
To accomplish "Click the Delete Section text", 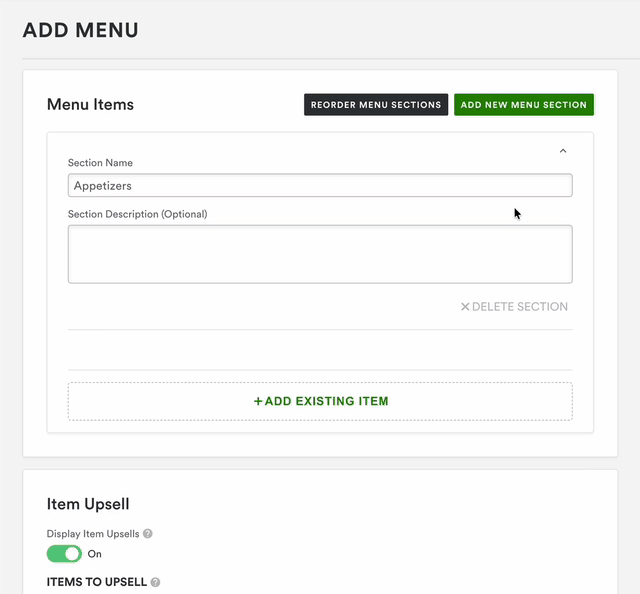I will pyautogui.click(x=520, y=307).
